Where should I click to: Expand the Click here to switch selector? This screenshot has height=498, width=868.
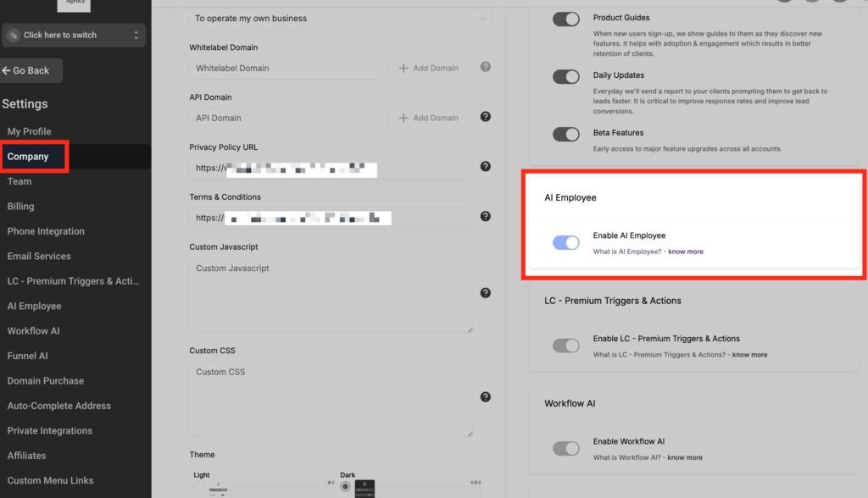tap(75, 36)
